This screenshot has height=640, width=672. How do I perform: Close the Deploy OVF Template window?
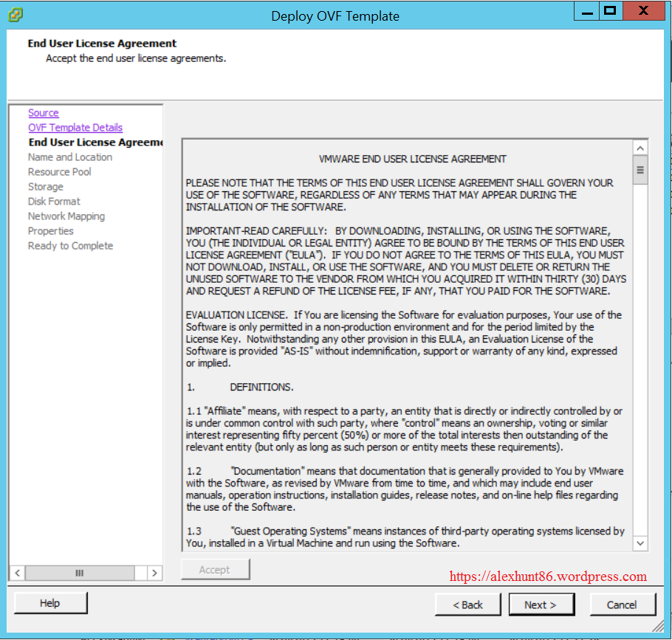pyautogui.click(x=643, y=11)
